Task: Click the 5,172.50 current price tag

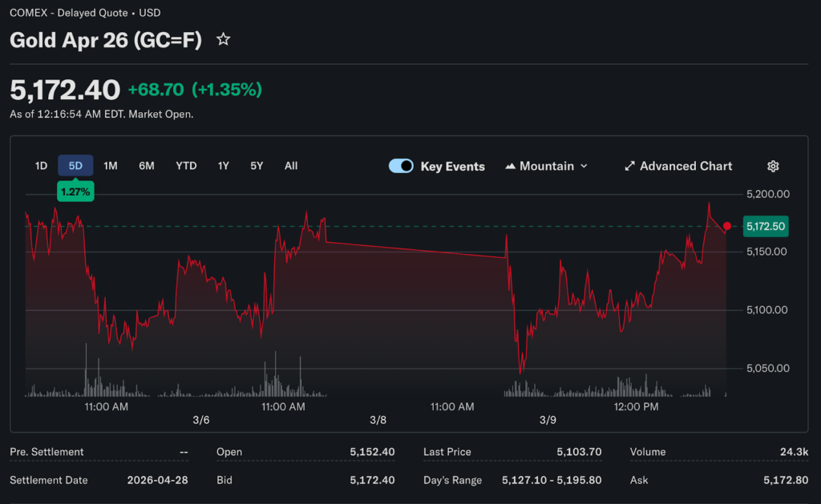Action: pyautogui.click(x=765, y=227)
